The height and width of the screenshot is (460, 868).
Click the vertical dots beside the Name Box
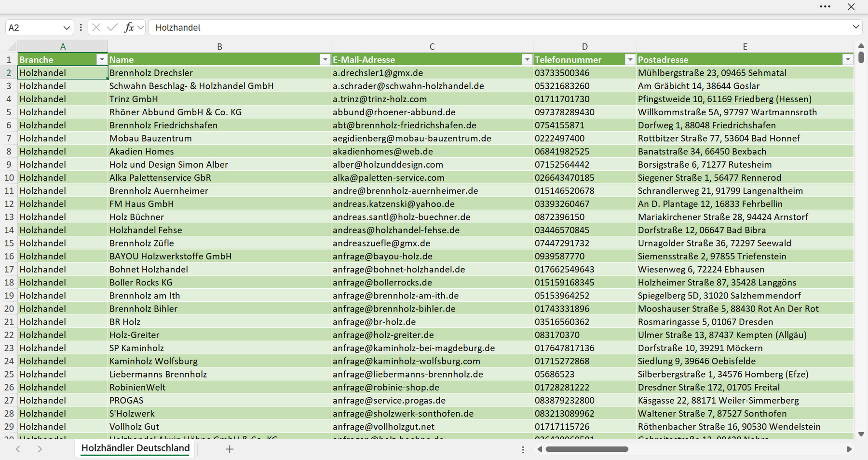tap(81, 27)
